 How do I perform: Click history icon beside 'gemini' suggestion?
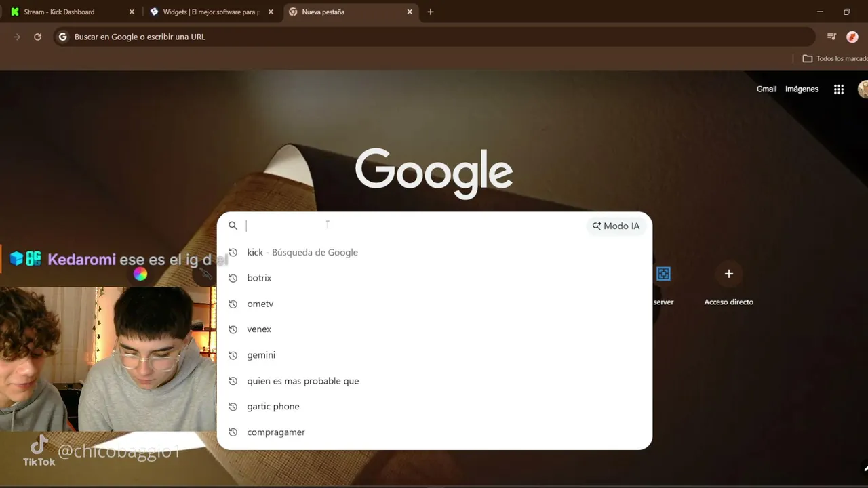click(233, 355)
